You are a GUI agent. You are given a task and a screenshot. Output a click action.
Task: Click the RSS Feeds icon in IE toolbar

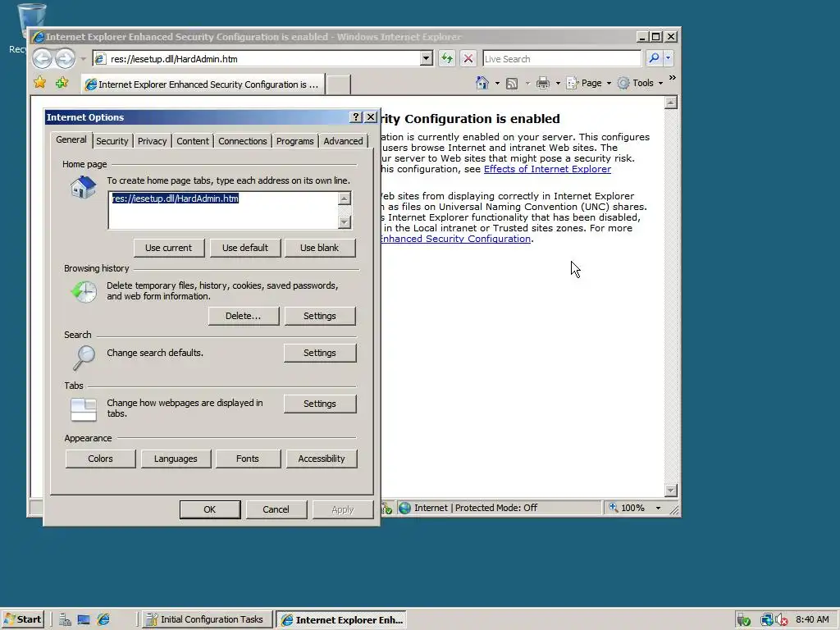click(512, 83)
